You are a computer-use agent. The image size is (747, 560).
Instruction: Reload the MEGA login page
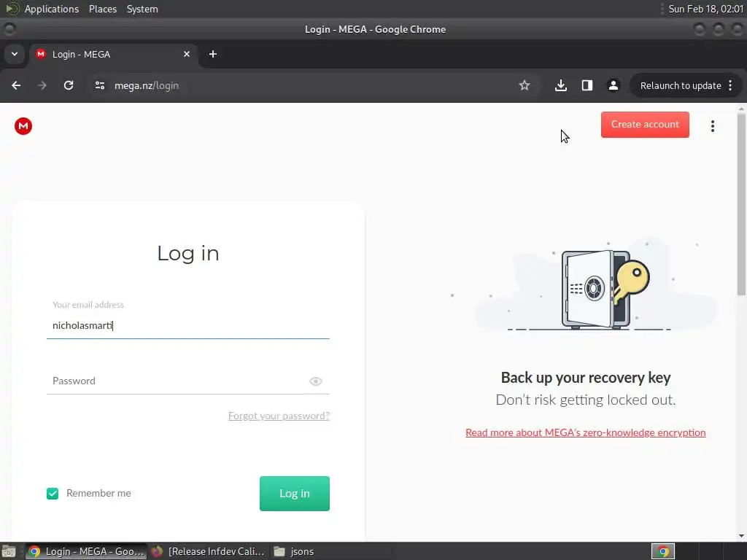pos(69,85)
